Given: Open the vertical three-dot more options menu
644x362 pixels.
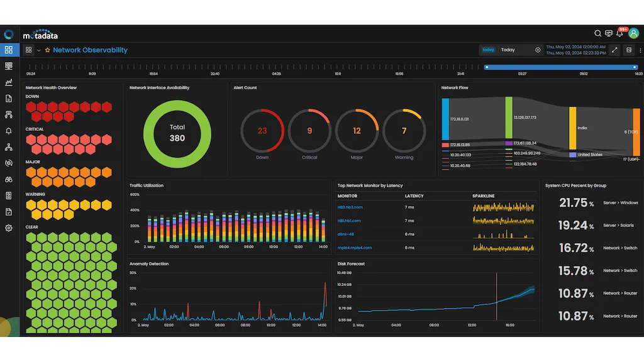Looking at the screenshot, I should (x=640, y=50).
